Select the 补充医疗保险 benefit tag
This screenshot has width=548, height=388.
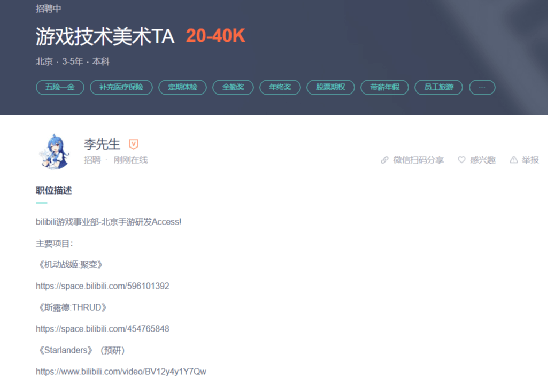click(x=121, y=87)
